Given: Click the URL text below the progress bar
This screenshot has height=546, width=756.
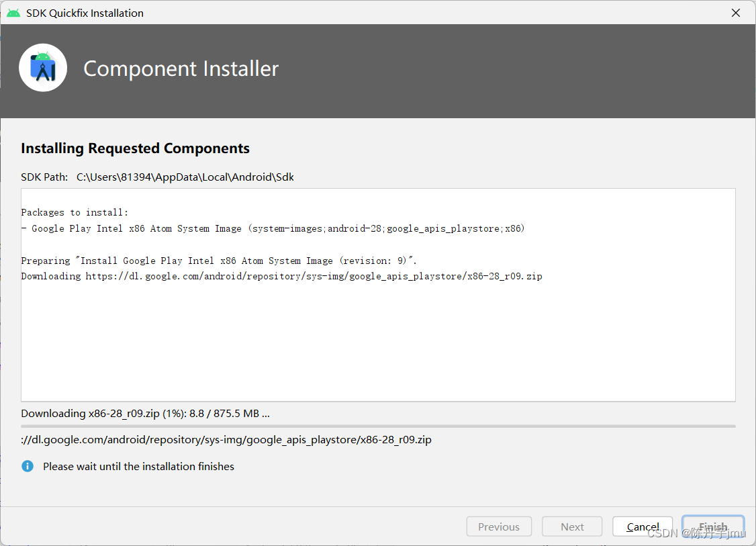Looking at the screenshot, I should click(226, 440).
